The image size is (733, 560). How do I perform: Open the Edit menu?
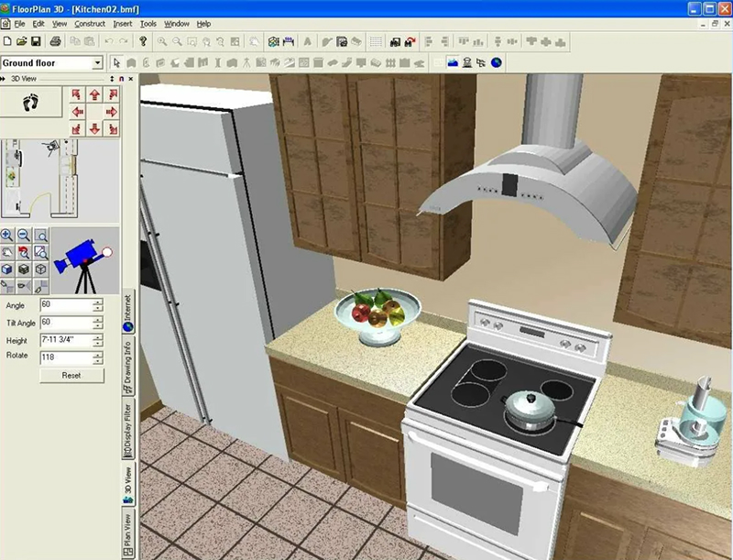click(38, 24)
